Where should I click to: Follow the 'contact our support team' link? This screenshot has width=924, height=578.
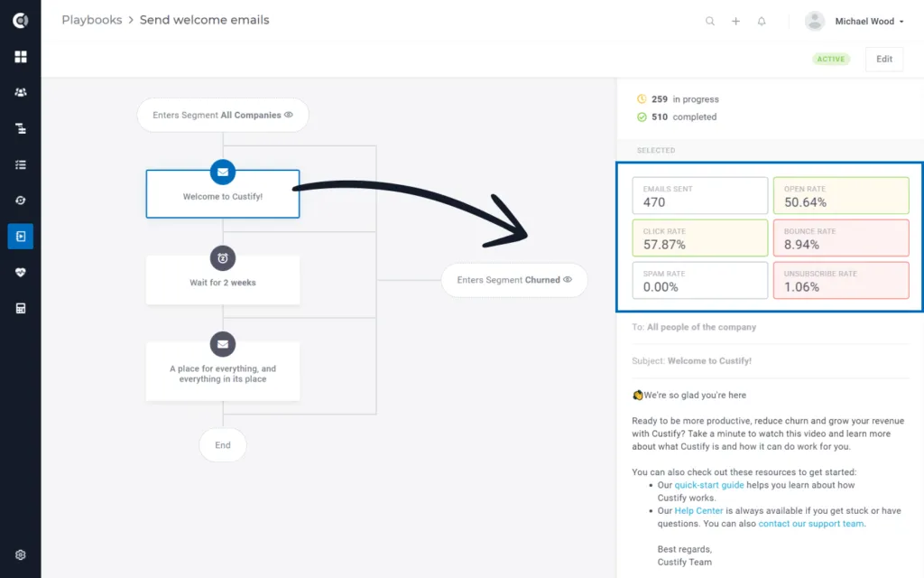811,524
